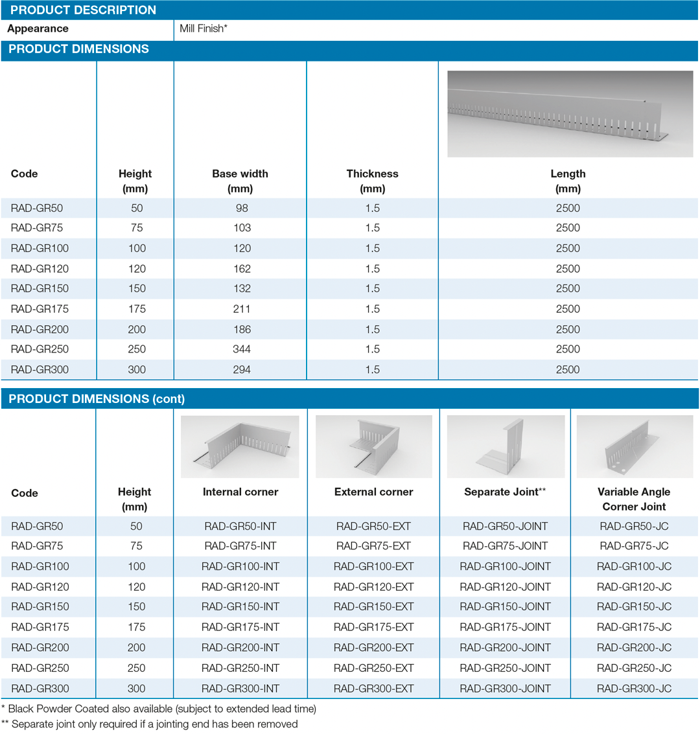Screen dimensions: 700x734
Task: Select code RAD-GR100-EXT in the table
Action: point(373,566)
